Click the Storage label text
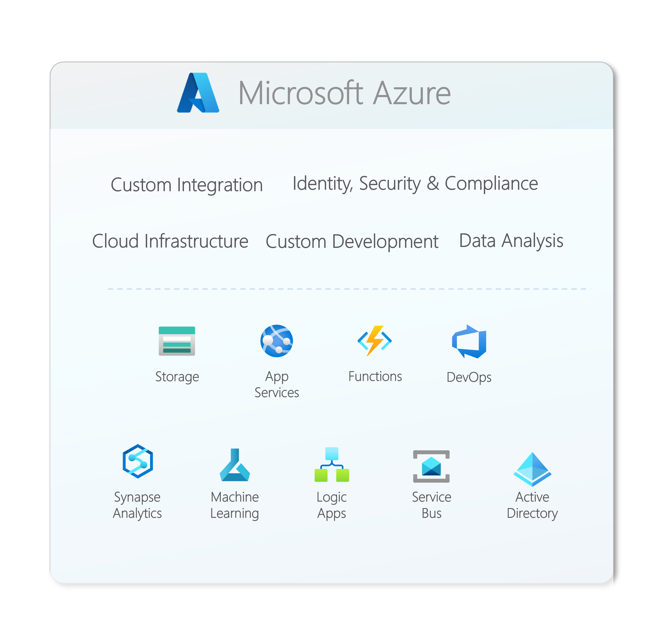Screen dimensions: 672x632 (x=177, y=377)
